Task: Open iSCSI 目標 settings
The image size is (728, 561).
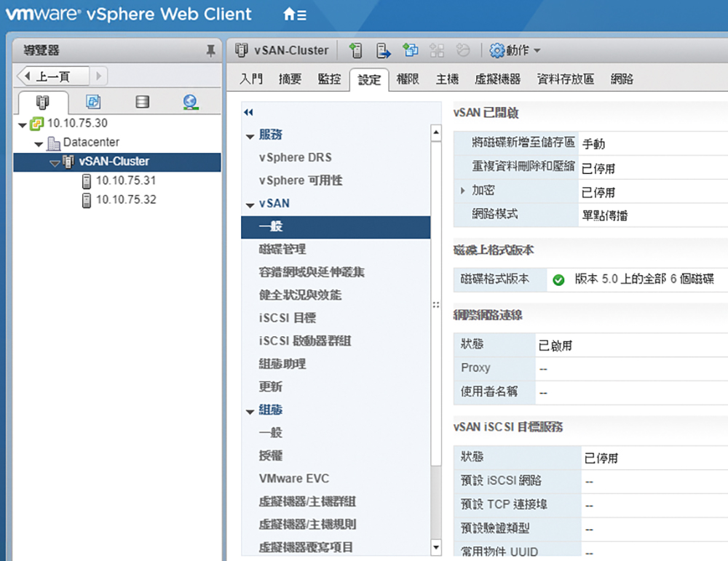Action: click(288, 318)
